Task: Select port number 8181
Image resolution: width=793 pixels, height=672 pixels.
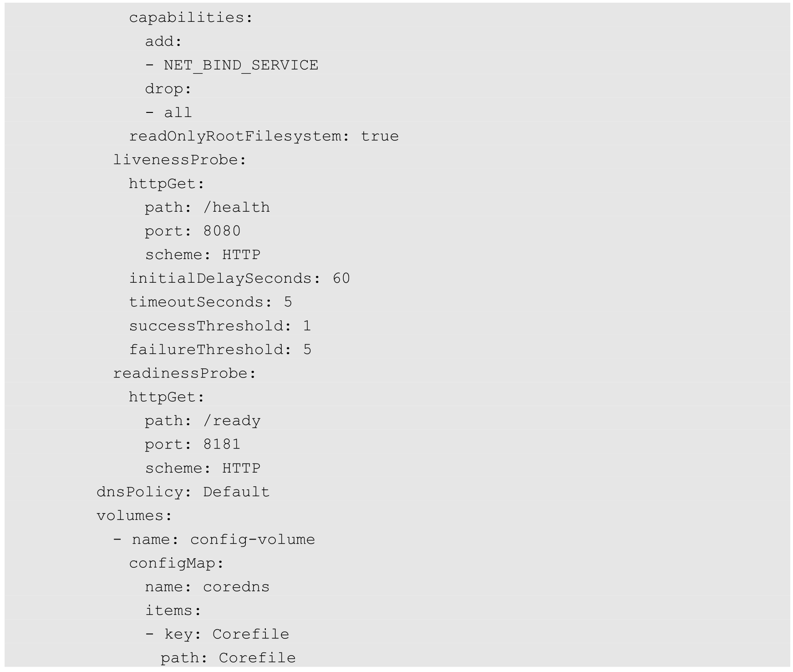Action: (x=222, y=444)
